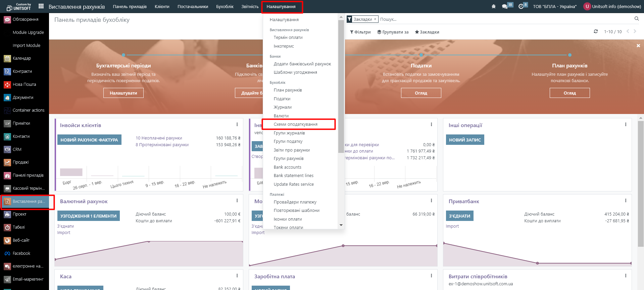Image resolution: width=644 pixels, height=290 pixels.
Task: Open options menu of Приватбанк card
Action: pos(626,201)
